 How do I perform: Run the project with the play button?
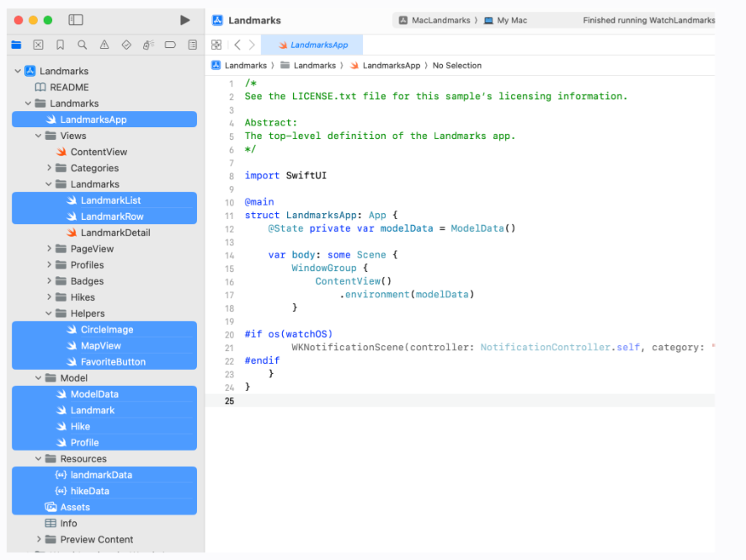pyautogui.click(x=185, y=20)
